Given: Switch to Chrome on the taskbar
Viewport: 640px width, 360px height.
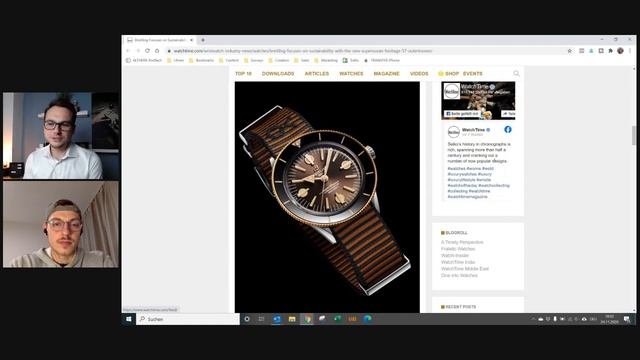Looking at the screenshot, I should [307, 319].
